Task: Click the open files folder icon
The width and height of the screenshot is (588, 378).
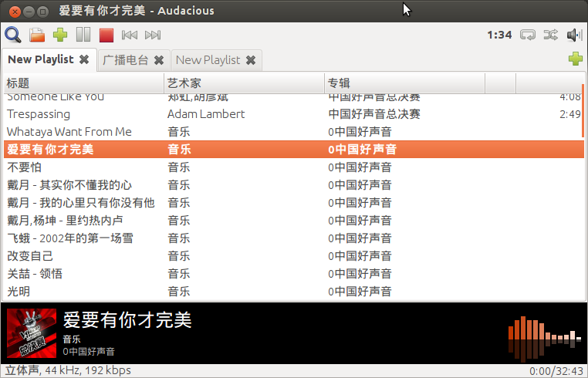Action: pos(37,35)
